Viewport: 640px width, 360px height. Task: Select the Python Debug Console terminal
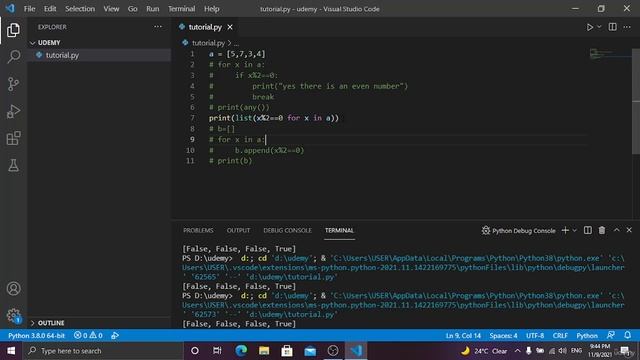(519, 231)
